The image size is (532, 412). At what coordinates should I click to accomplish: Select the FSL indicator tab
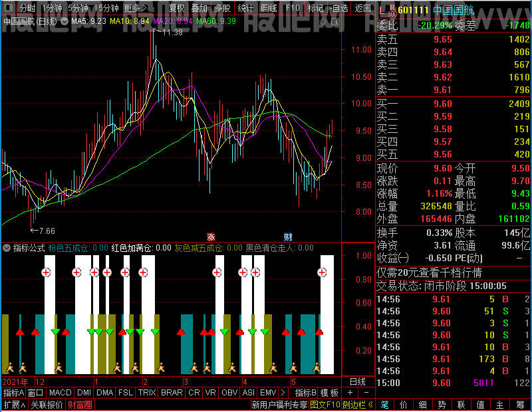126,393
